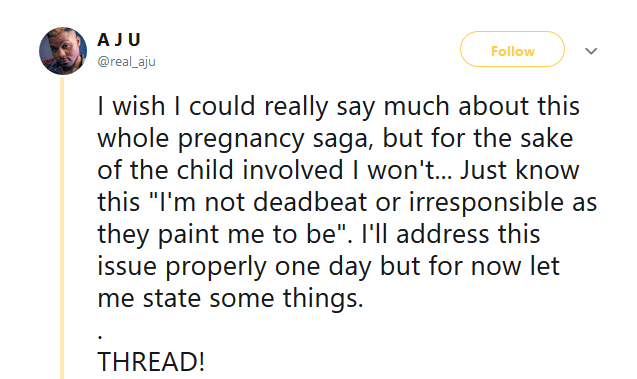The image size is (637, 379).
Task: Click the display name A J U
Action: point(119,40)
